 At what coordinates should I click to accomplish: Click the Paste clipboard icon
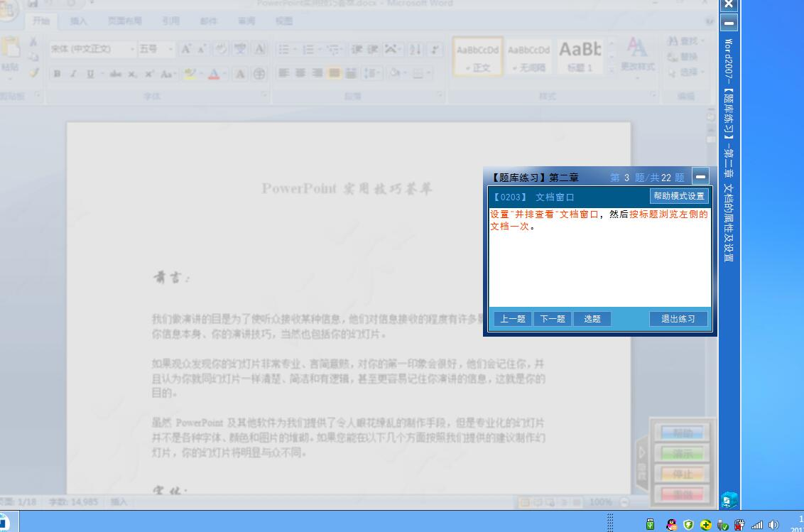10,48
